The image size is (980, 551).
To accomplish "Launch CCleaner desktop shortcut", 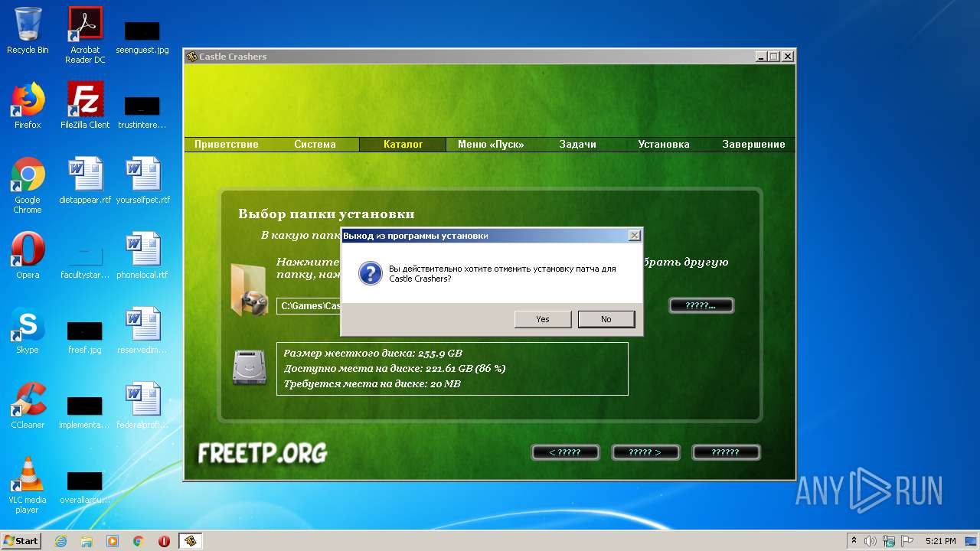I will [28, 406].
